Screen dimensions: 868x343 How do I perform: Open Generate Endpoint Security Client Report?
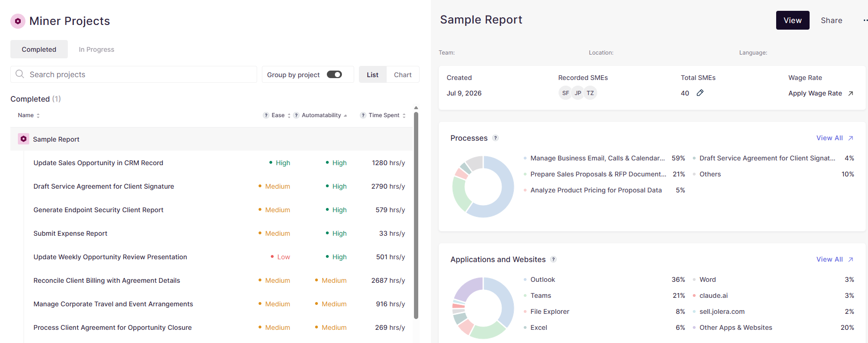[98, 210]
